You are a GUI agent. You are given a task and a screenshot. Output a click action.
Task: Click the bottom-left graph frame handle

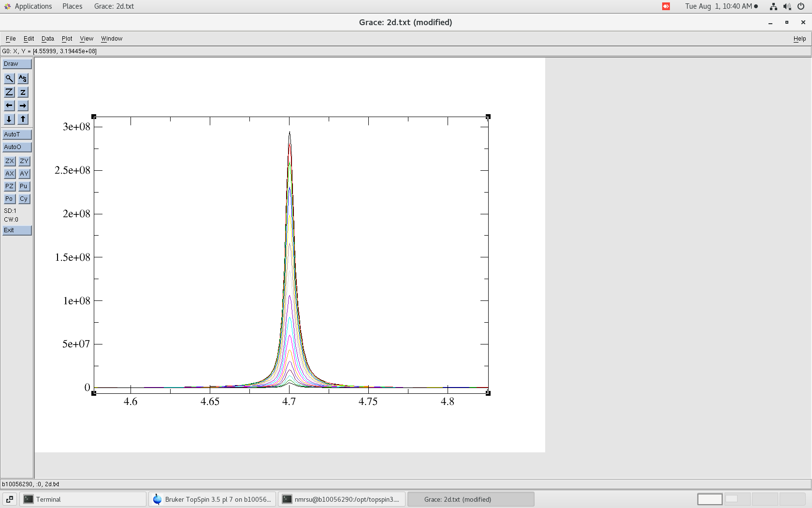point(94,393)
